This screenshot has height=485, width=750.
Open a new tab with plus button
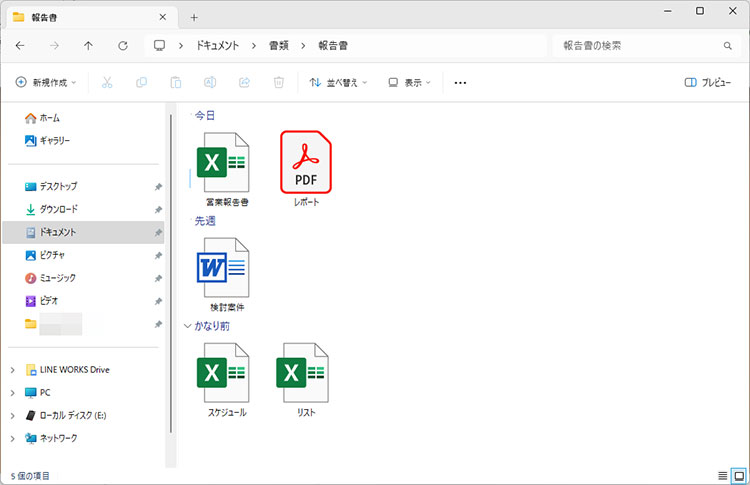pyautogui.click(x=194, y=17)
